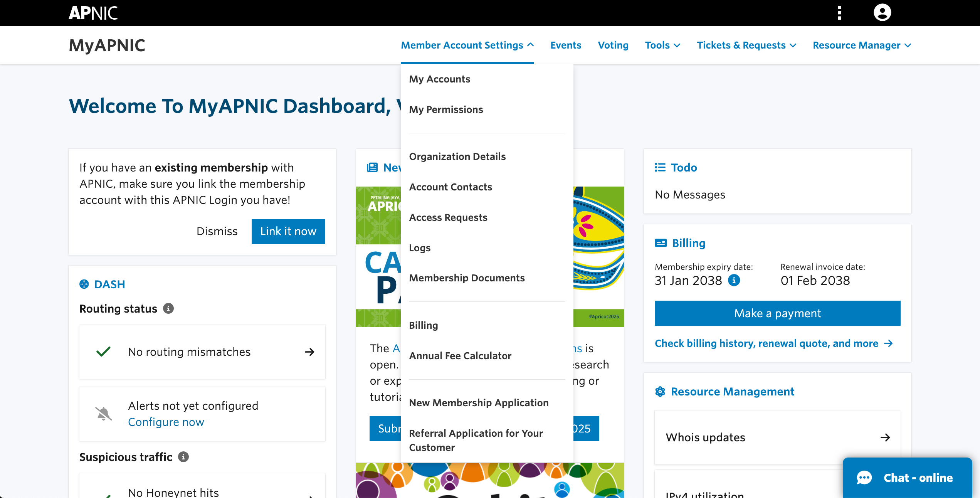The width and height of the screenshot is (980, 498).
Task: Open the No routing mismatches card
Action: [202, 352]
